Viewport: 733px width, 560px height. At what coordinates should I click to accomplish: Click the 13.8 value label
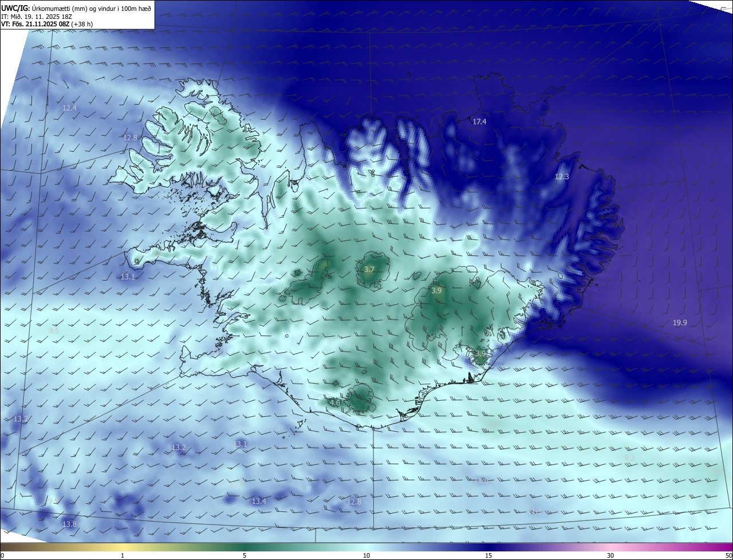coord(69,524)
